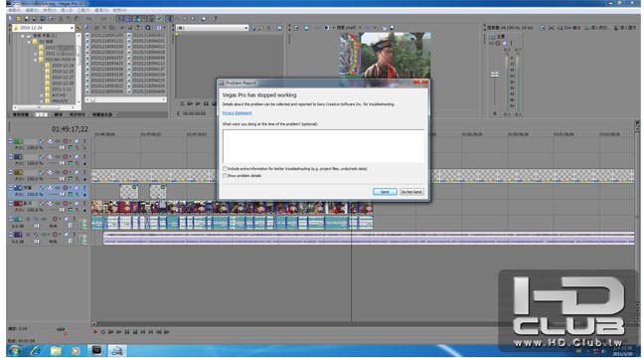Screen dimensions: 644x358
Task: Mute video track 4
Action: [x=77, y=188]
